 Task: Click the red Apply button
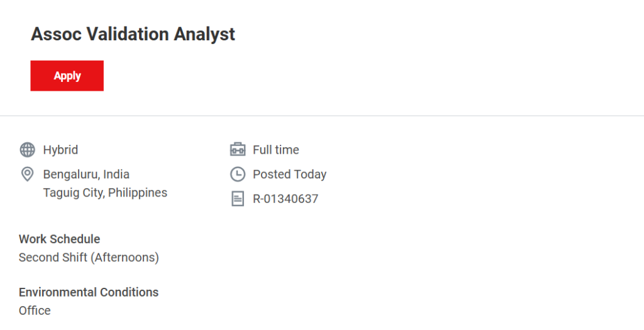(67, 76)
